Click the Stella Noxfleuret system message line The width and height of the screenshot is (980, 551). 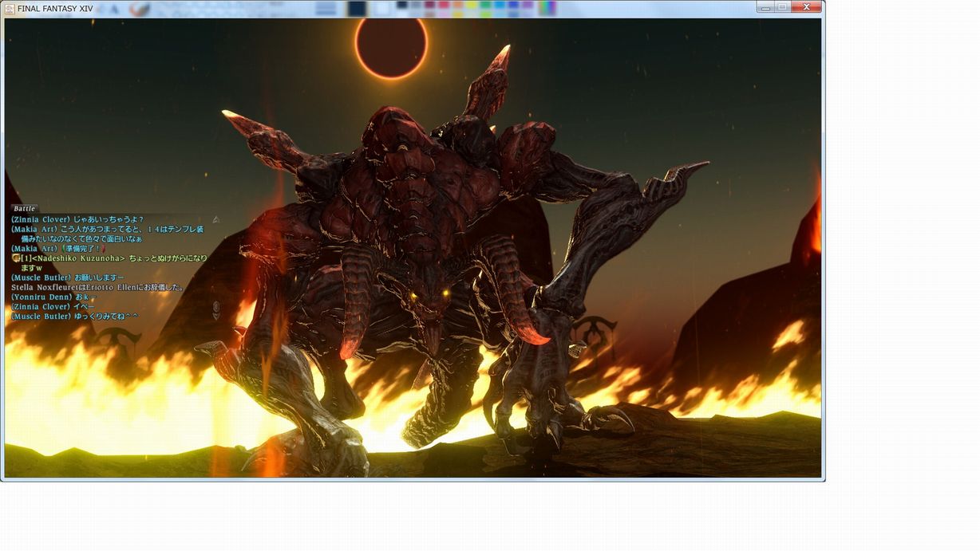click(x=97, y=287)
